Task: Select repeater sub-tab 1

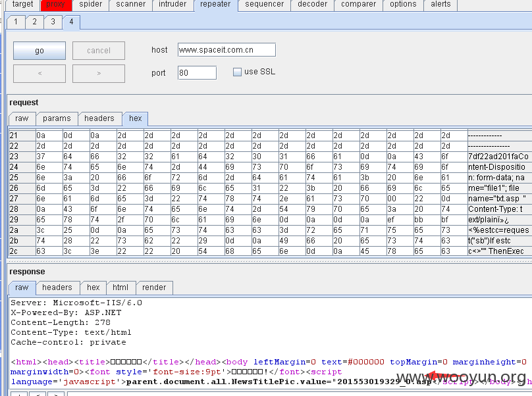Action: [x=16, y=22]
